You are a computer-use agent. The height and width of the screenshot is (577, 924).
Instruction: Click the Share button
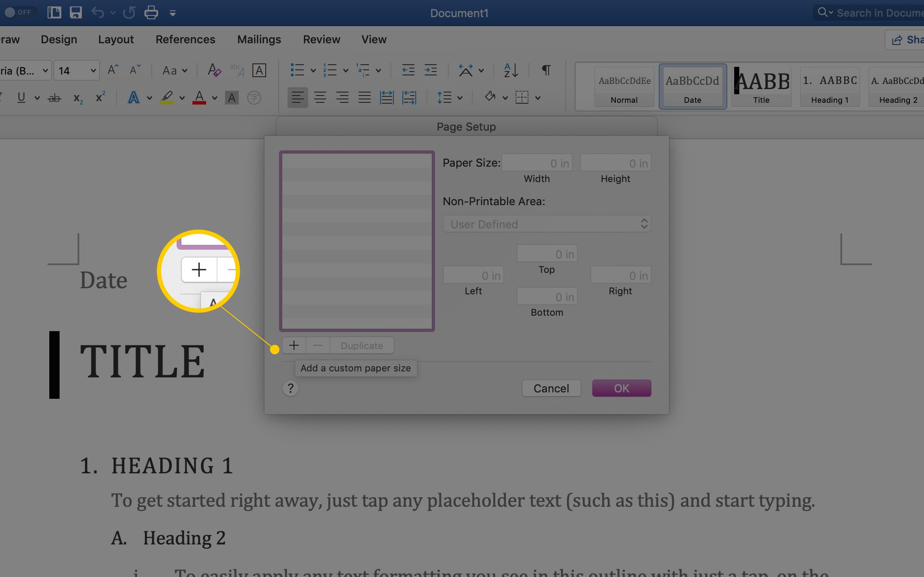(905, 40)
